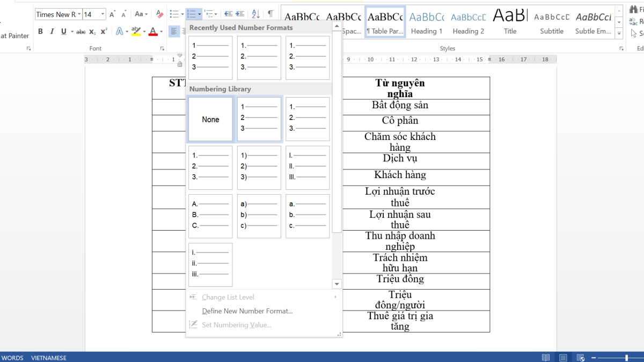Click Define New Number Format
Image resolution: width=644 pixels, height=362 pixels.
coord(247,311)
